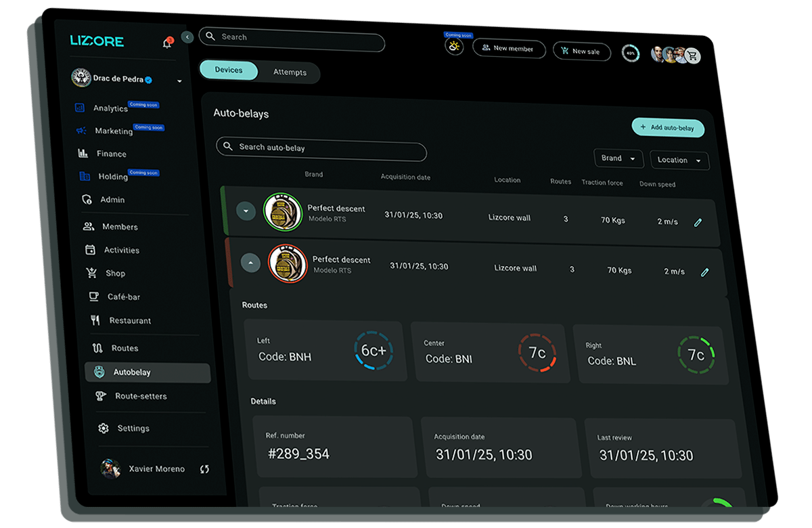The width and height of the screenshot is (812, 528).
Task: Open the notifications bell
Action: point(167,43)
